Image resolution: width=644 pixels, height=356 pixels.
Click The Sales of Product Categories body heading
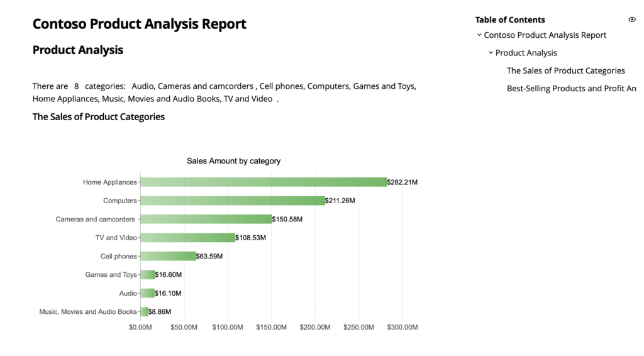point(98,116)
